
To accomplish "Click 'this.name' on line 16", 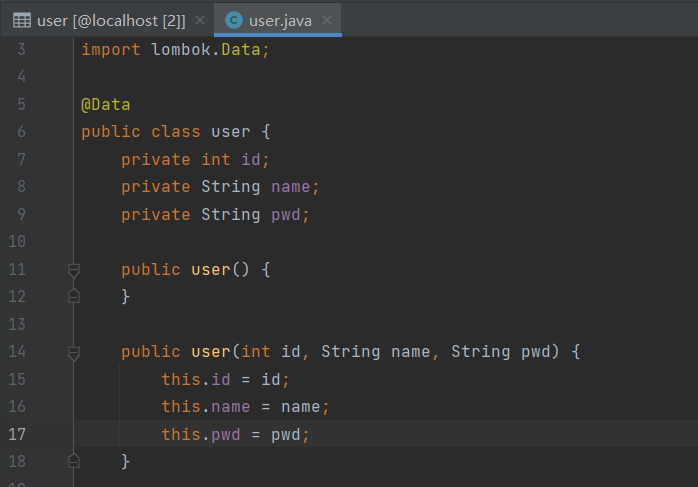I will coord(206,406).
